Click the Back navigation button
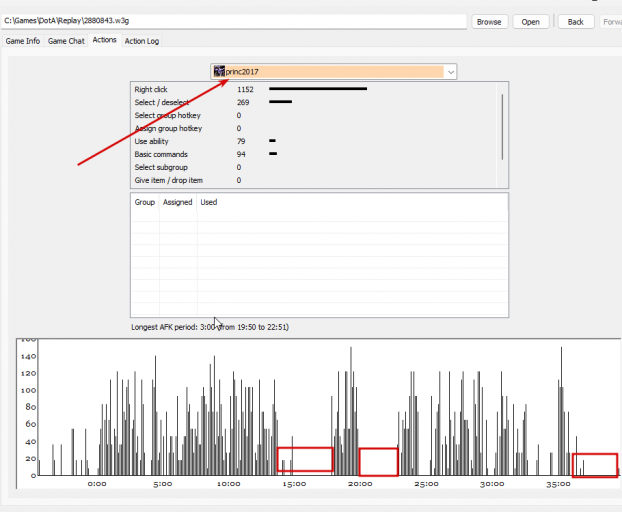This screenshot has height=512, width=622. coord(576,22)
